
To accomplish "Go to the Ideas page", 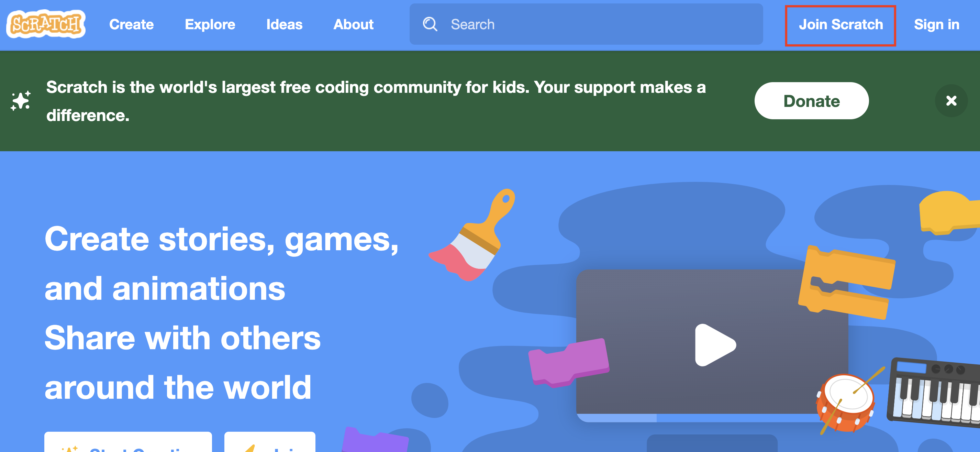I will click(x=284, y=25).
